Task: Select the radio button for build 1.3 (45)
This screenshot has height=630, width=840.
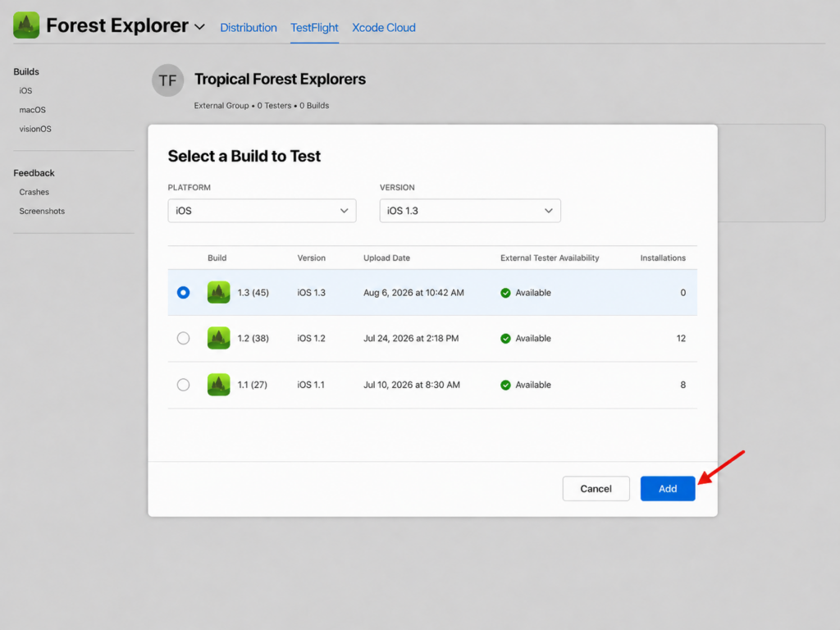Action: (x=183, y=293)
